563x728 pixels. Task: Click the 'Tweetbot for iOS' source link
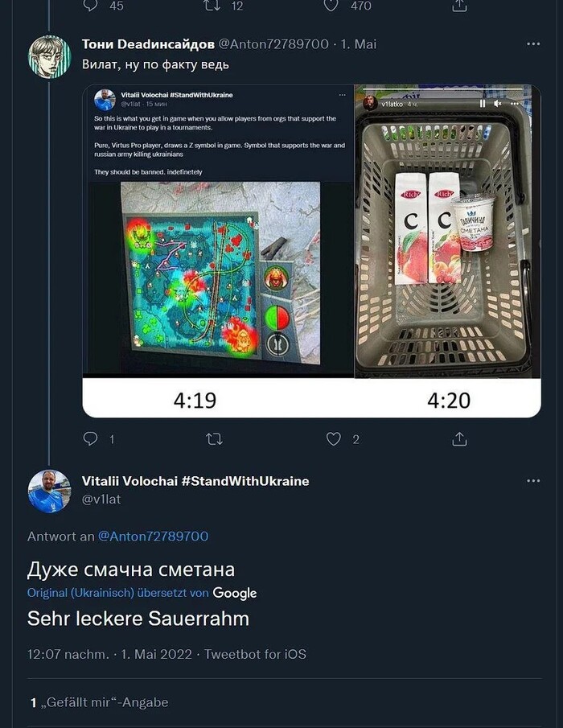[255, 654]
